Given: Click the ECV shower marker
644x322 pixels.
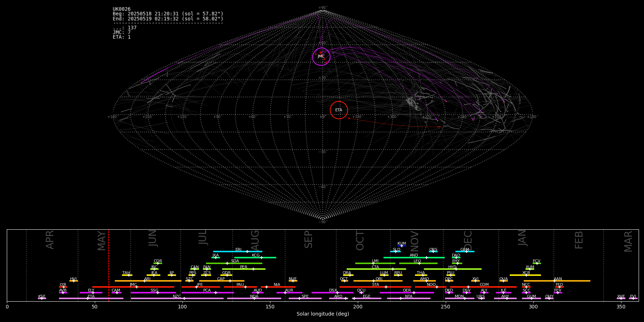Looking at the screenshot, I should point(537,263).
